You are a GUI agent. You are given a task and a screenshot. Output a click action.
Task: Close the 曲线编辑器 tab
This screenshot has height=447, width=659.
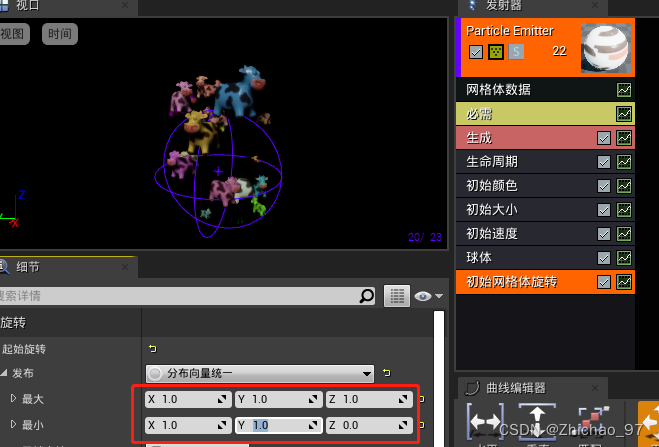[x=595, y=387]
